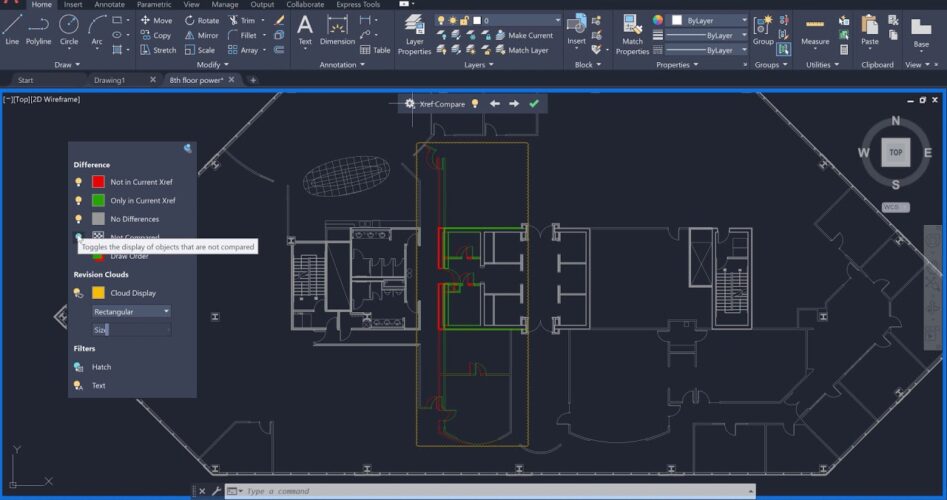Click the Stretch tool
Viewport: 947px width, 500px height.
click(x=158, y=50)
